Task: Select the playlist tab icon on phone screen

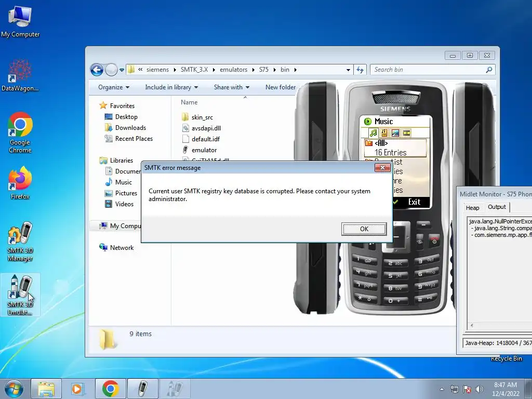Action: 384,133
